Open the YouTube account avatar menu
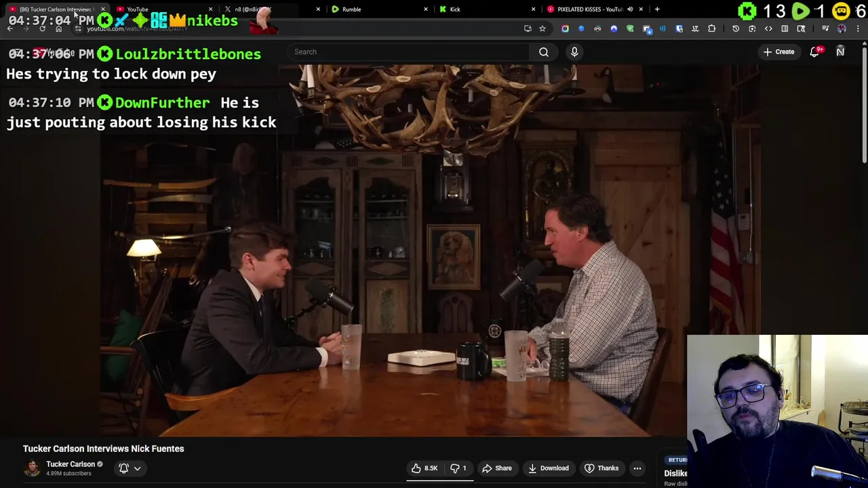868x488 pixels. pos(840,52)
